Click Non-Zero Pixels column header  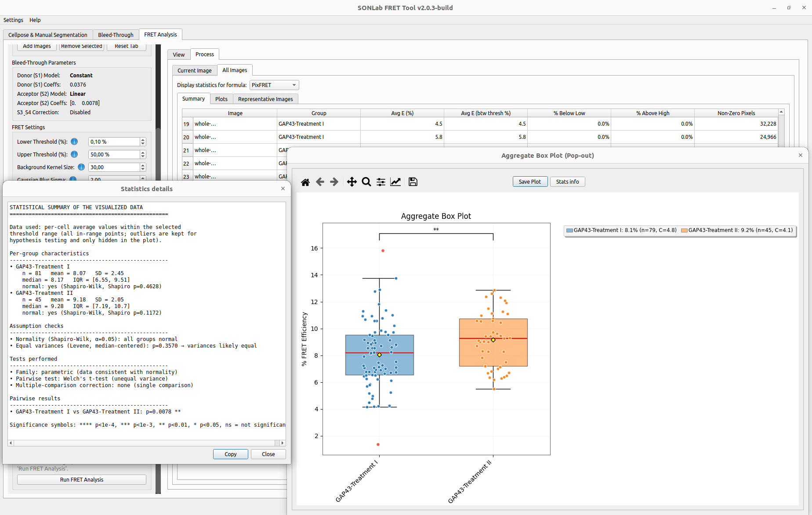tap(736, 113)
